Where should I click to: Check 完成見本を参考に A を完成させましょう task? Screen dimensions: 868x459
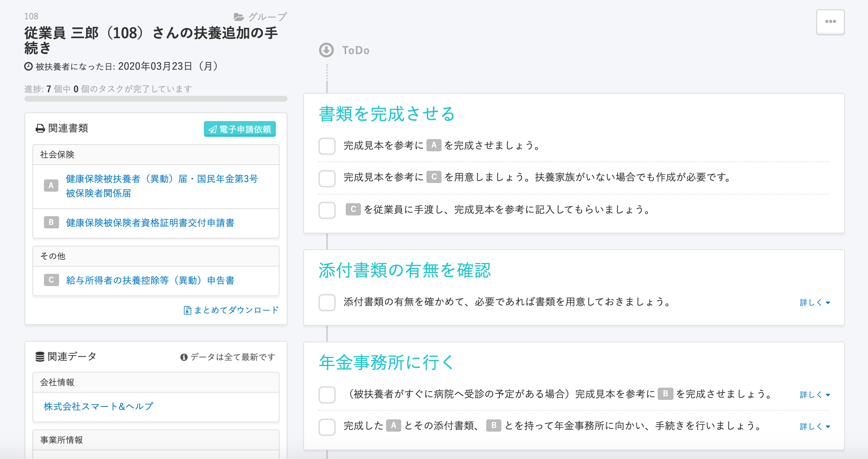[327, 146]
